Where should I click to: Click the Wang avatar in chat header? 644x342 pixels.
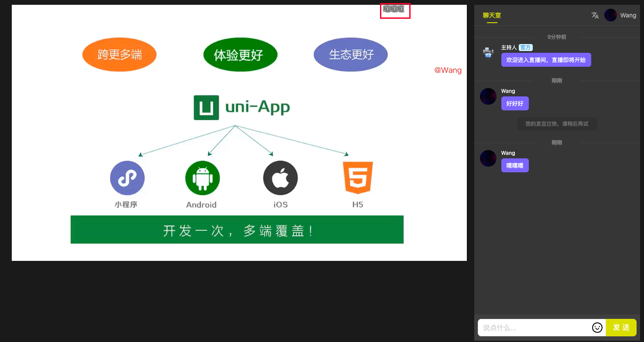point(610,15)
